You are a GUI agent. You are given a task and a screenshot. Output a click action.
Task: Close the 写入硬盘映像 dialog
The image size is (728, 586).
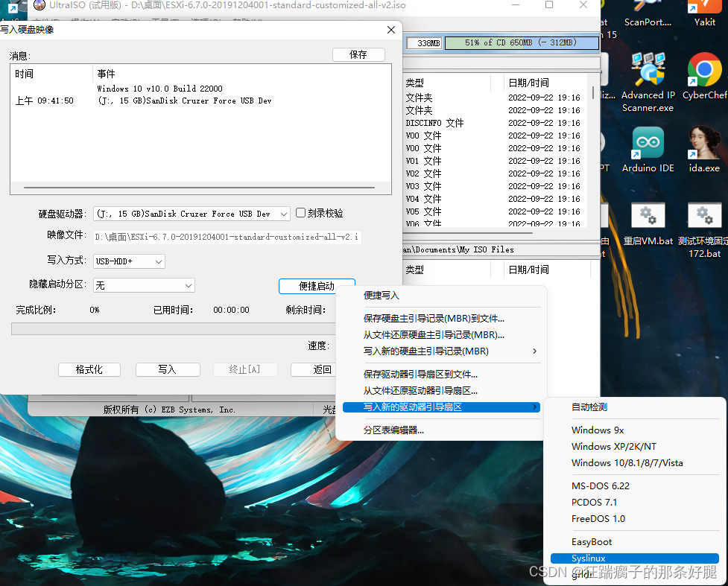391,30
